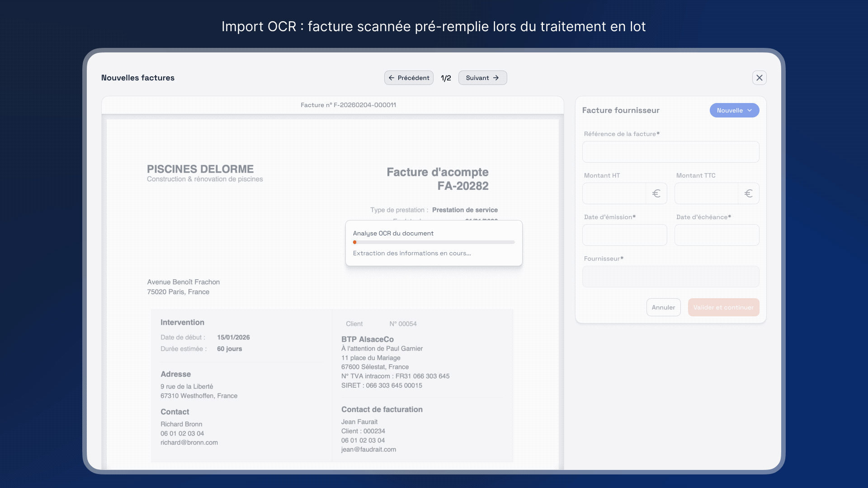The width and height of the screenshot is (868, 488).
Task: Click the 67310 Westhoffen, France address line
Action: (199, 396)
